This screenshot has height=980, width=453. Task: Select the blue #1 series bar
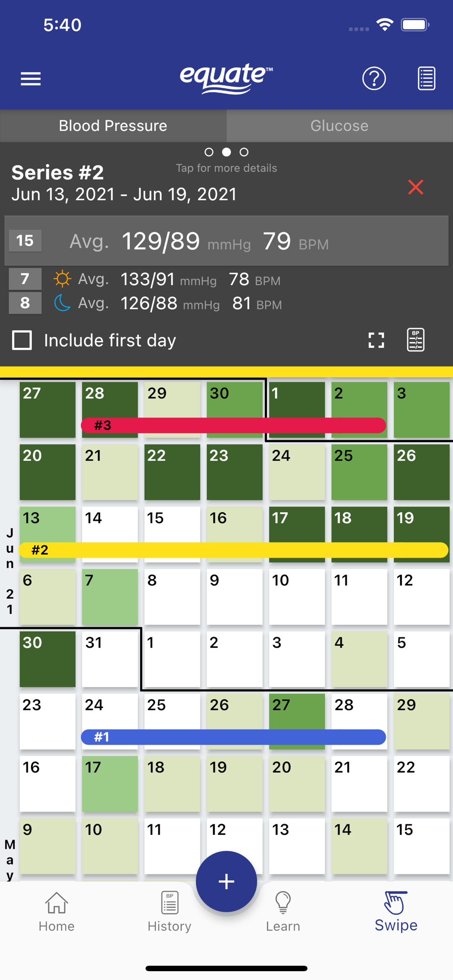(x=233, y=736)
